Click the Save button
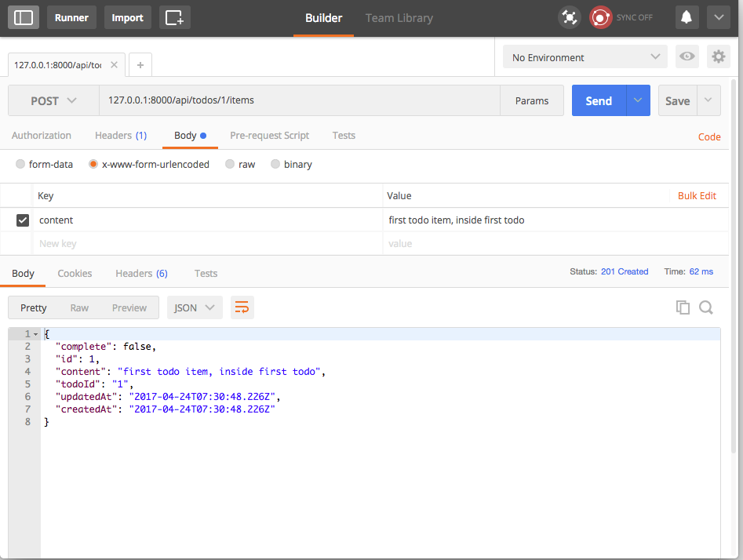 point(678,100)
